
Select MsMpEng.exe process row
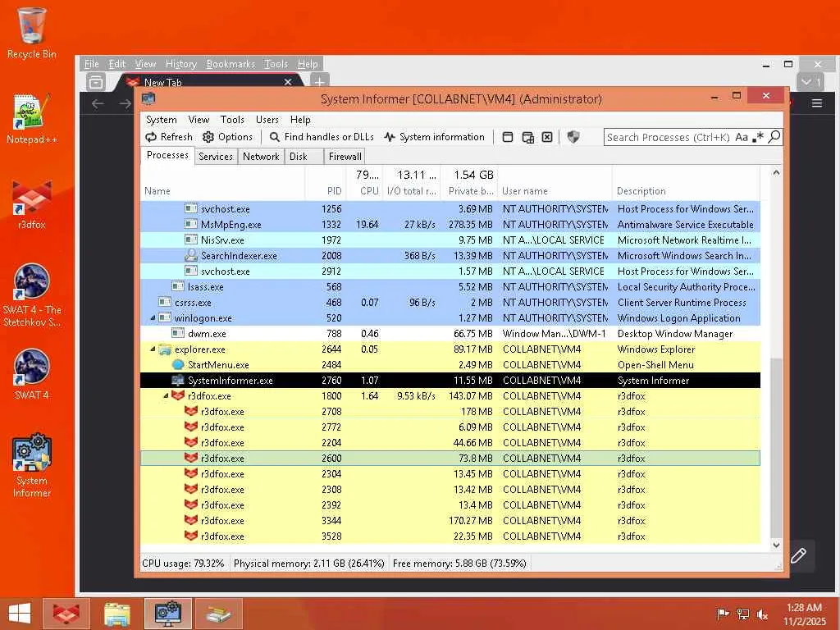point(450,225)
